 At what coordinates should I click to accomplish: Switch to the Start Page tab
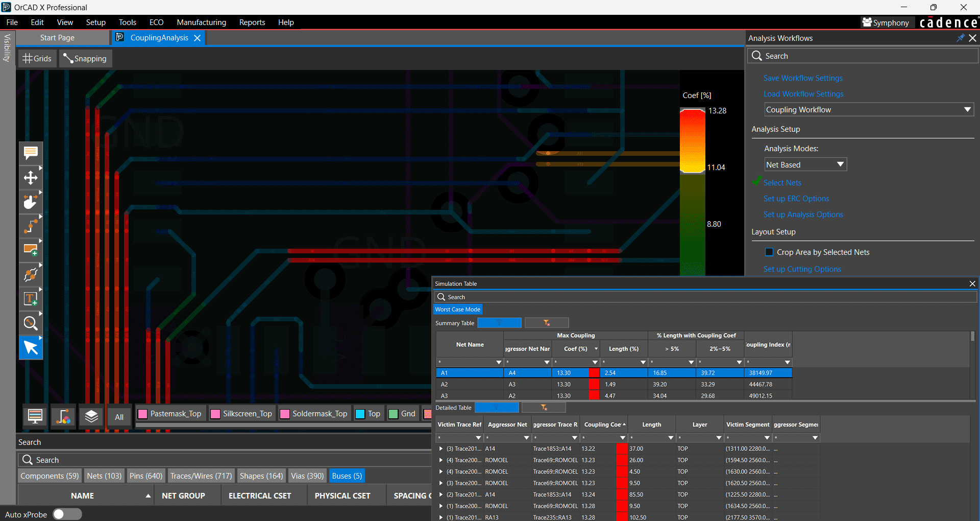pos(57,38)
